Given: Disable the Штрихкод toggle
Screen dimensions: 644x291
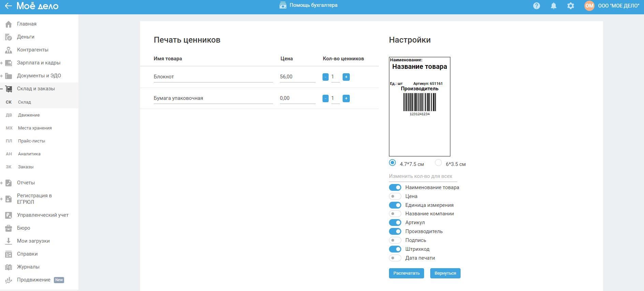Looking at the screenshot, I should (x=395, y=249).
